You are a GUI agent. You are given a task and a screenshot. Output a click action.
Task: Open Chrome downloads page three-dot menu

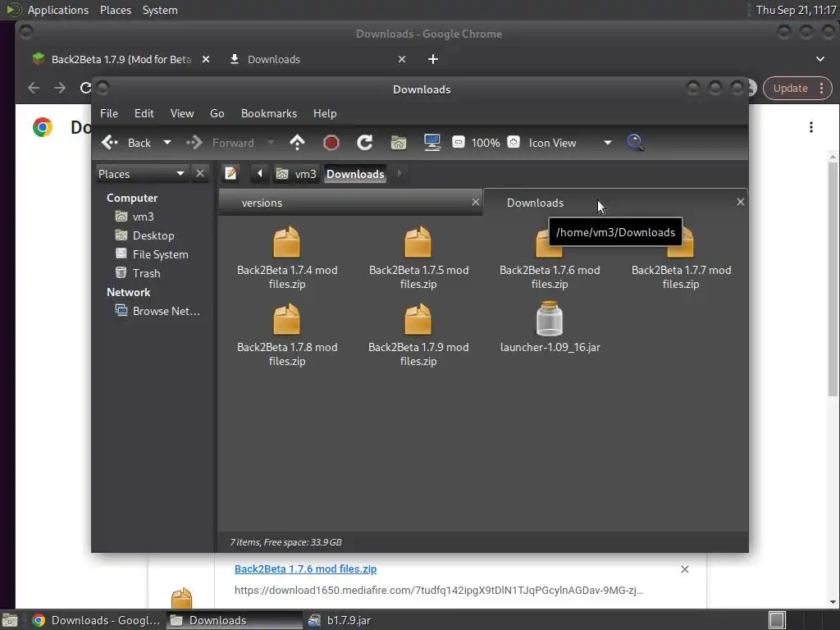(811, 127)
